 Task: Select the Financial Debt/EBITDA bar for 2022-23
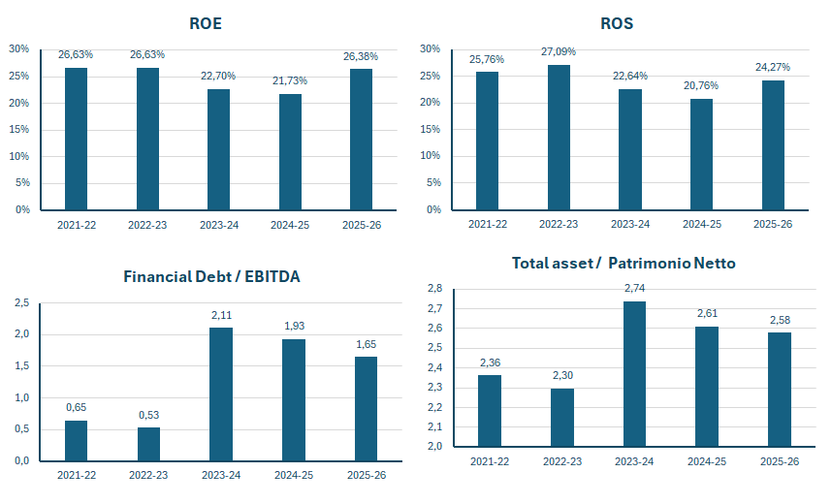pyautogui.click(x=149, y=444)
